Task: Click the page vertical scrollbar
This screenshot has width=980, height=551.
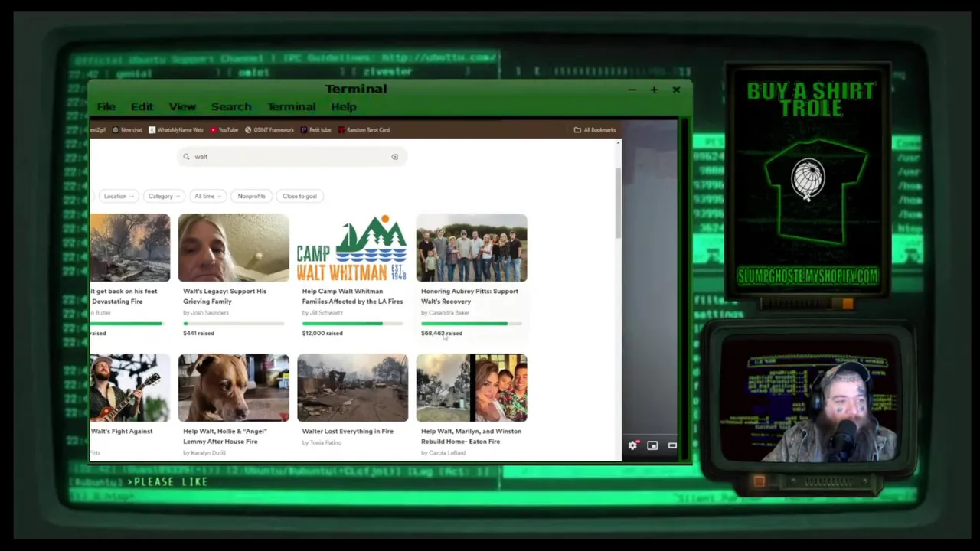Action: [x=619, y=203]
